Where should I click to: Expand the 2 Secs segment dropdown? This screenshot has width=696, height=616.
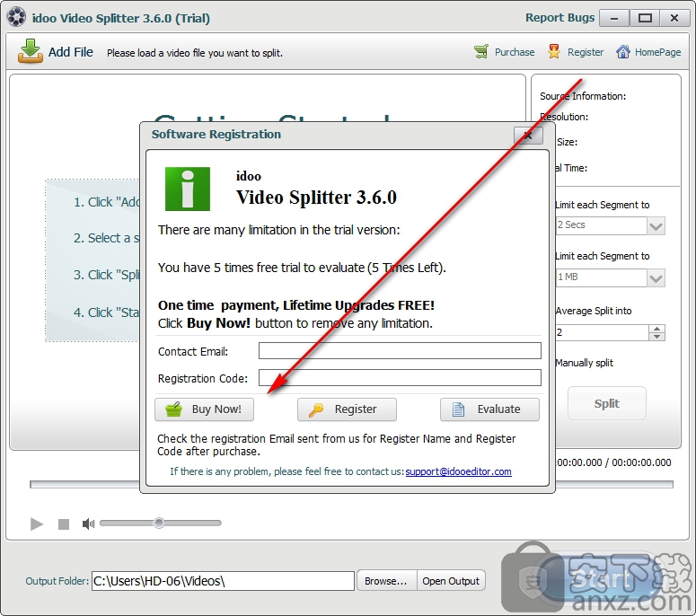pos(656,226)
